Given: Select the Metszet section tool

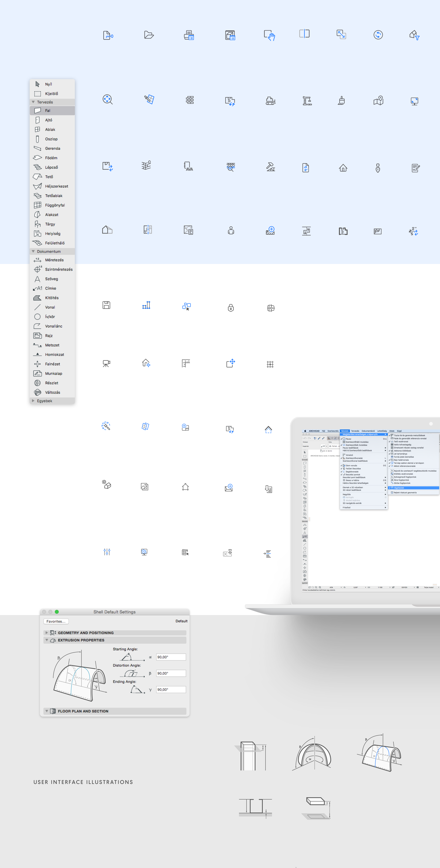Looking at the screenshot, I should tap(52, 345).
